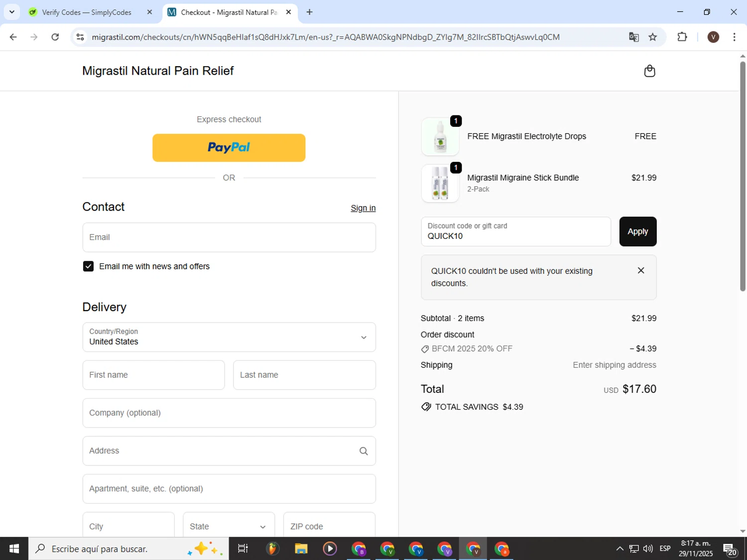Click the Windows taskbar search box
Viewport: 747px width, 560px height.
128,549
